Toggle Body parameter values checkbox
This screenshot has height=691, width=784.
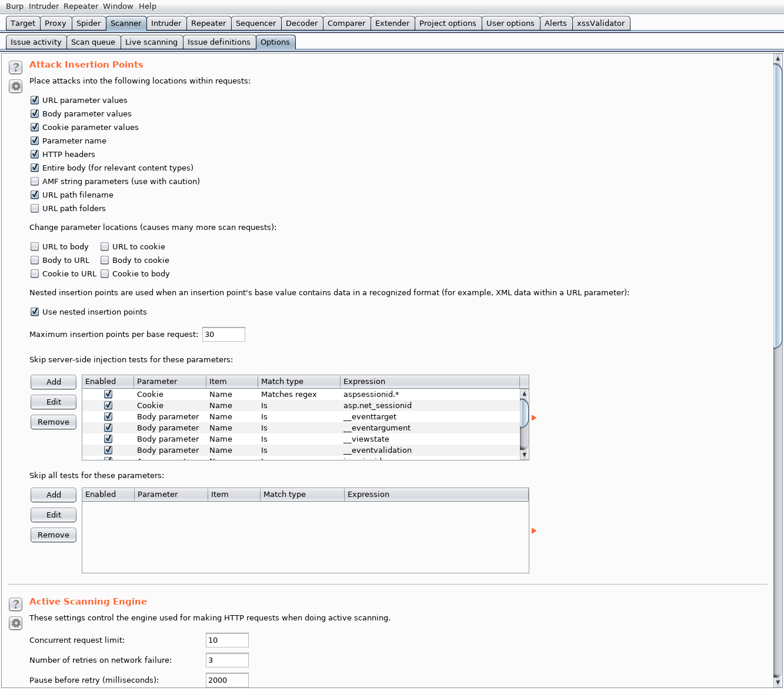(x=35, y=114)
